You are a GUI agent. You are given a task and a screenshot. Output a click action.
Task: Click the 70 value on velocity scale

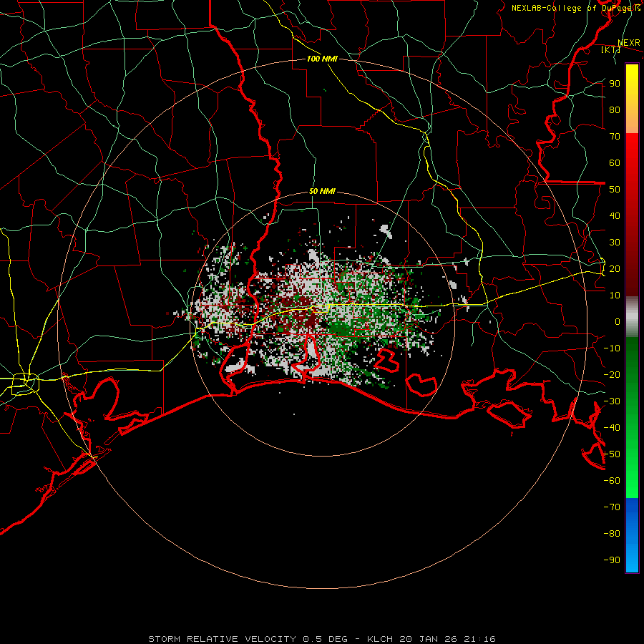click(x=615, y=137)
